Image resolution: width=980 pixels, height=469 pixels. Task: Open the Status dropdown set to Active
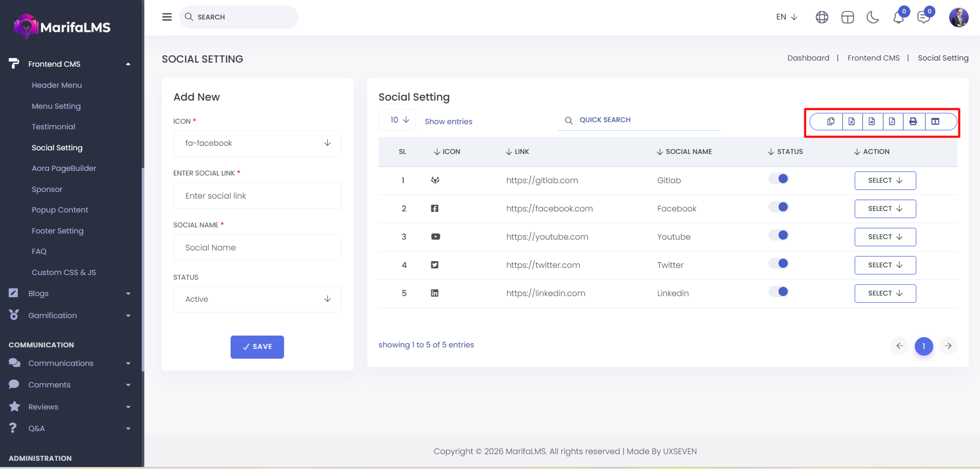[x=257, y=299]
